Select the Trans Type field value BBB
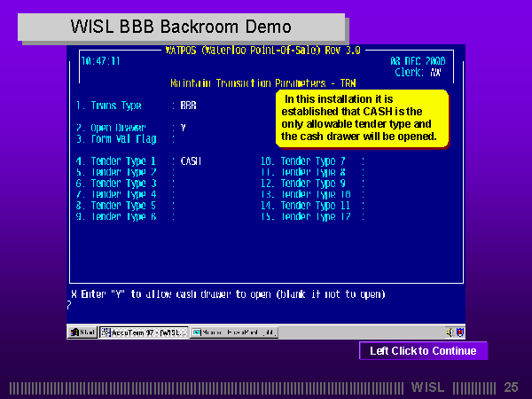The width and height of the screenshot is (532, 399). click(188, 106)
